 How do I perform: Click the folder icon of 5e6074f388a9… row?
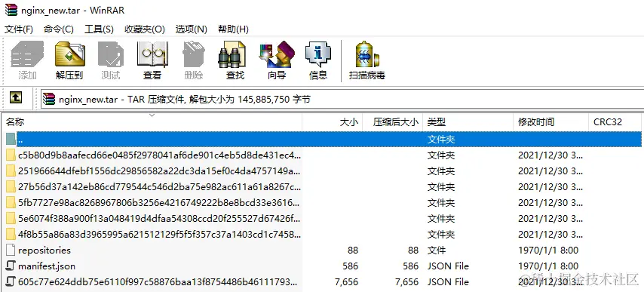click(x=11, y=219)
